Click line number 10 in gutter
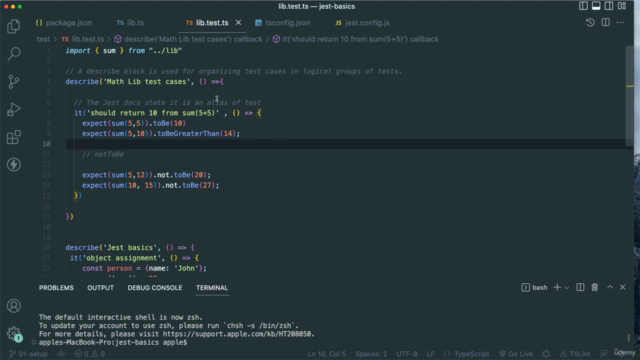 tap(47, 144)
